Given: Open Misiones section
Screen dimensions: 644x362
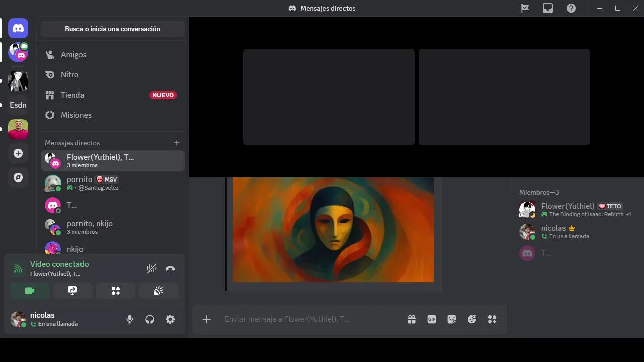Looking at the screenshot, I should pyautogui.click(x=113, y=115).
